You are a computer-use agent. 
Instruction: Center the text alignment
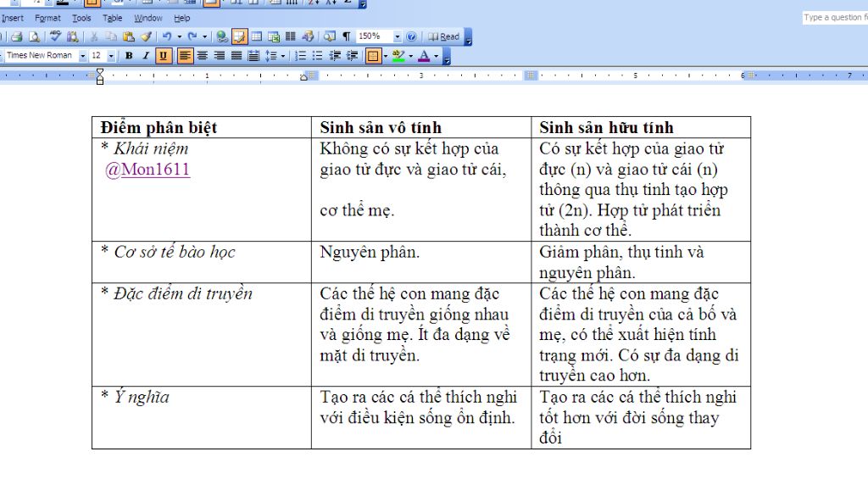click(203, 55)
